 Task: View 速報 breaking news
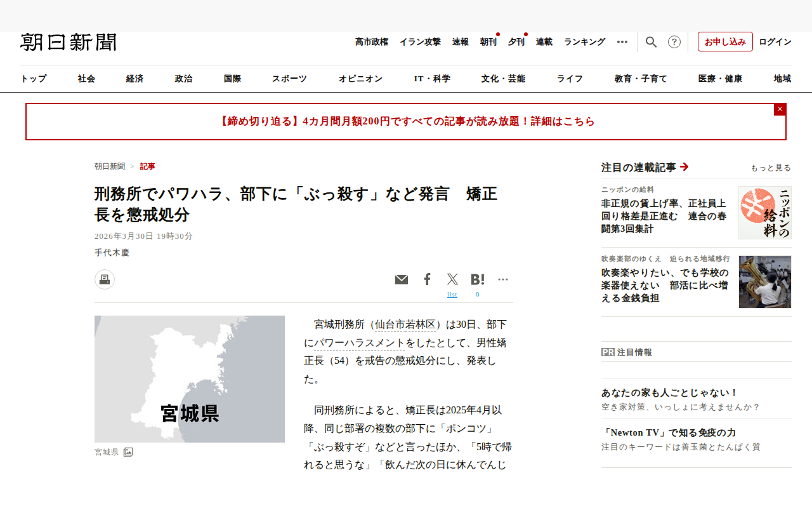pos(461,42)
